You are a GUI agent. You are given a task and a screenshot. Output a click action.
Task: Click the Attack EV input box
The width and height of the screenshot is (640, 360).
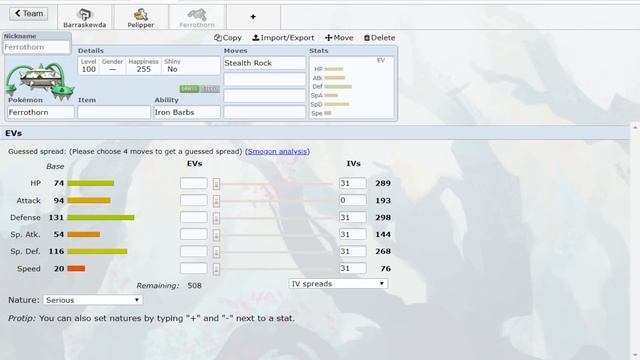pyautogui.click(x=194, y=200)
